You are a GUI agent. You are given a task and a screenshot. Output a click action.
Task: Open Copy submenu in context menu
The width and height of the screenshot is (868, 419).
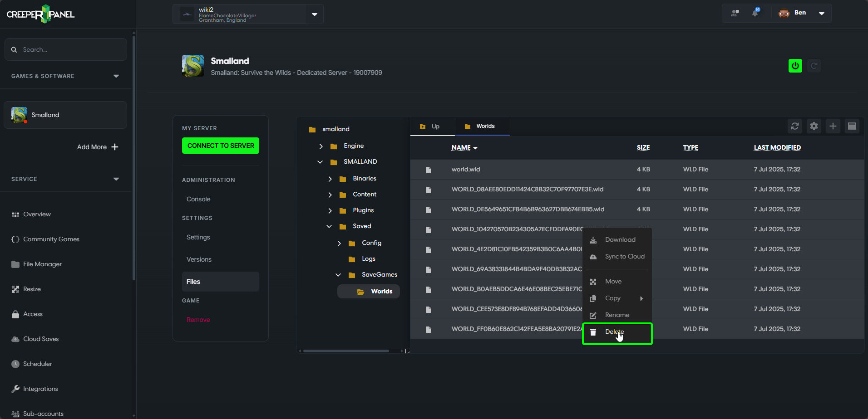[x=617, y=298]
